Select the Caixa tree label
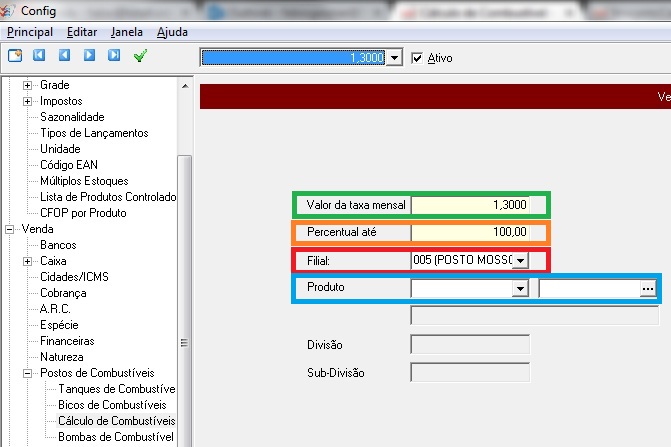The width and height of the screenshot is (671, 447). 53,261
